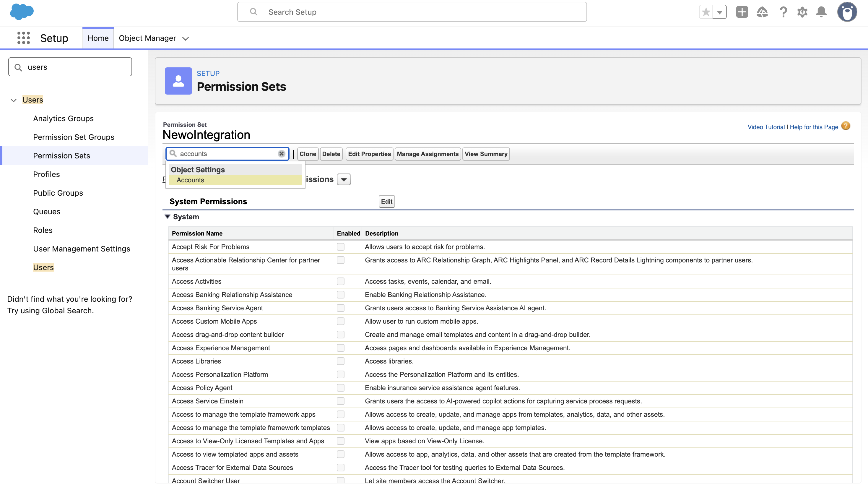Open Queues in the sidebar

click(x=47, y=212)
